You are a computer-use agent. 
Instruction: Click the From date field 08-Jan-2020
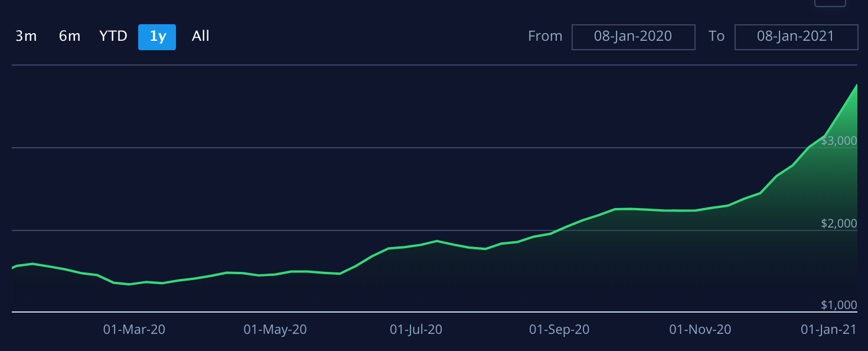pos(633,37)
